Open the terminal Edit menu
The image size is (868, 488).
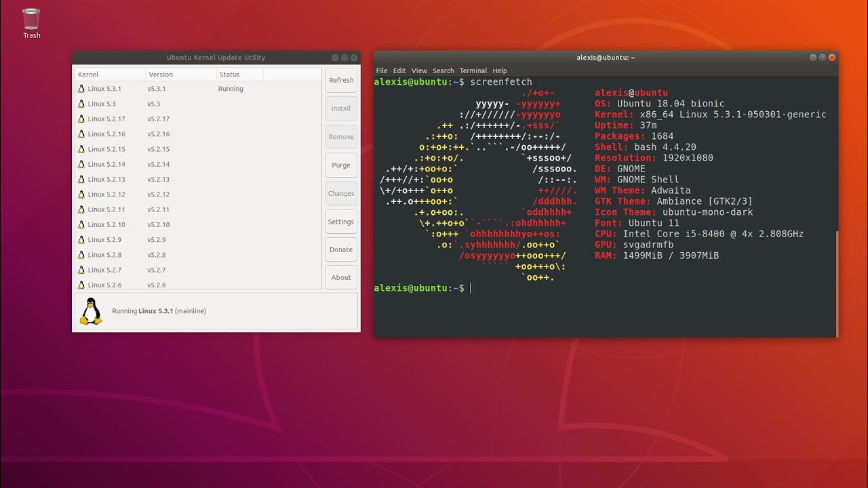[399, 70]
